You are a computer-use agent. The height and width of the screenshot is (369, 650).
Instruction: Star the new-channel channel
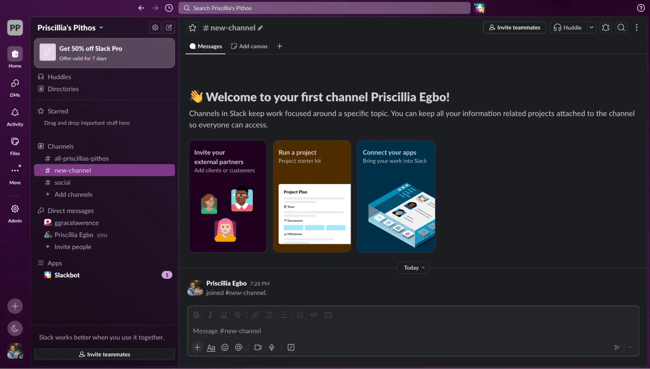pos(193,28)
